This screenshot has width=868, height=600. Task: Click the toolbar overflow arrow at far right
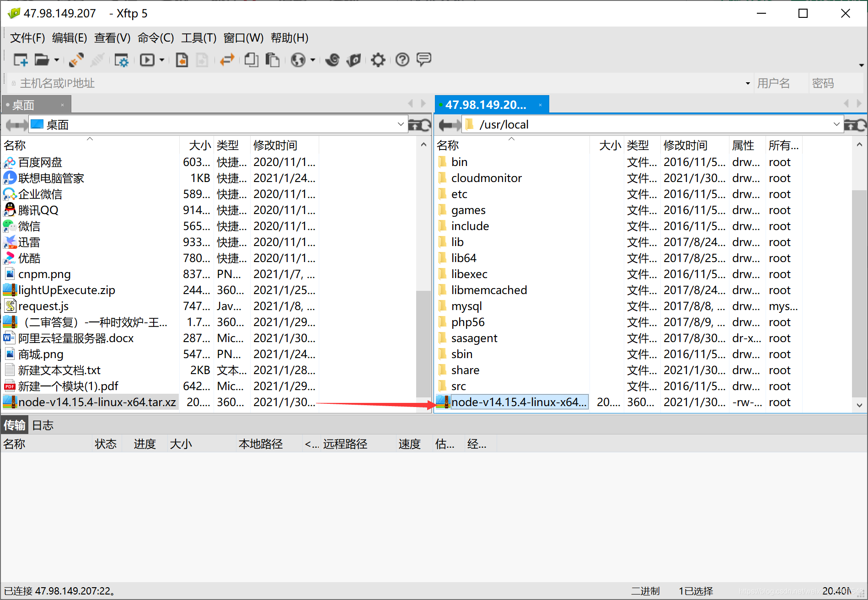(x=861, y=65)
